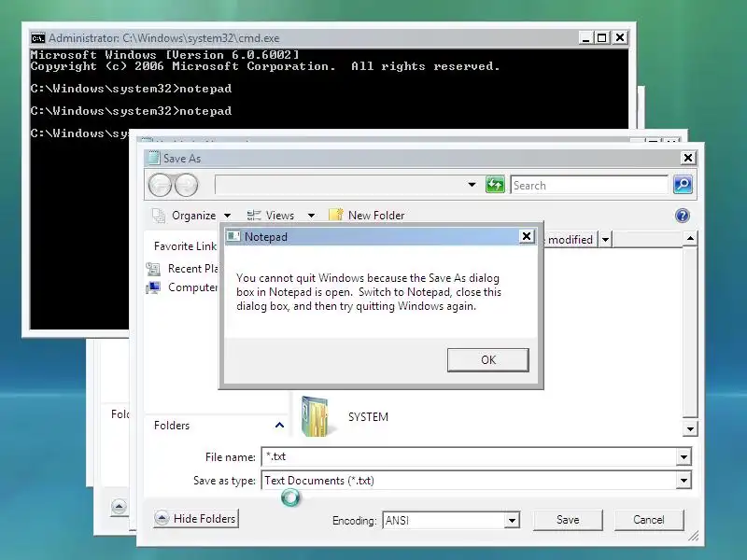Click the cmd.exe window system icon
The width and height of the screenshot is (747, 560).
tap(37, 38)
